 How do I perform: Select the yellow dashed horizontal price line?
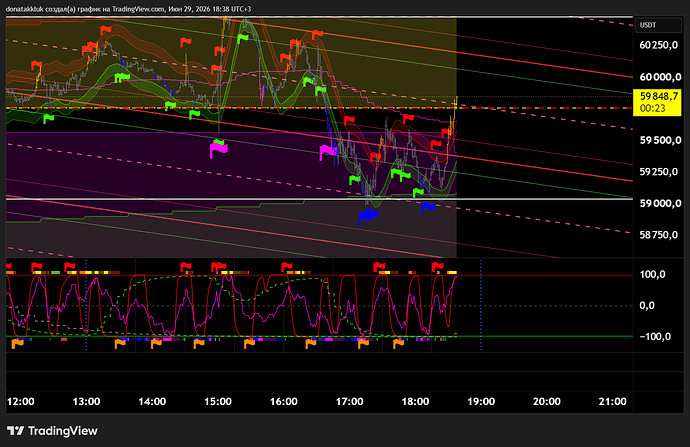(319, 108)
